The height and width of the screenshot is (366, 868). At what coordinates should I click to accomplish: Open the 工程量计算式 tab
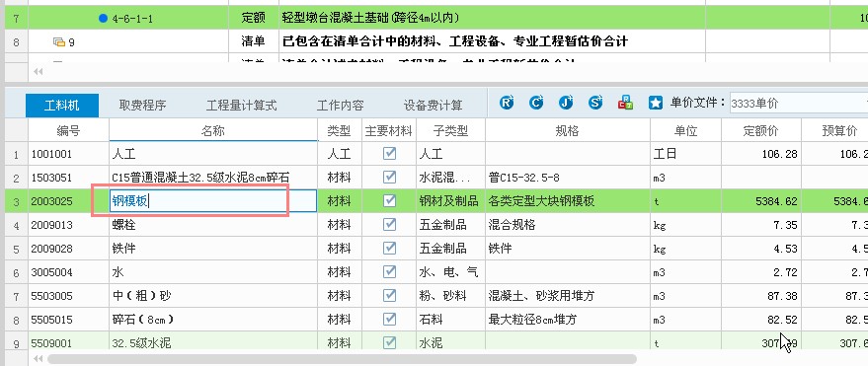(x=241, y=105)
